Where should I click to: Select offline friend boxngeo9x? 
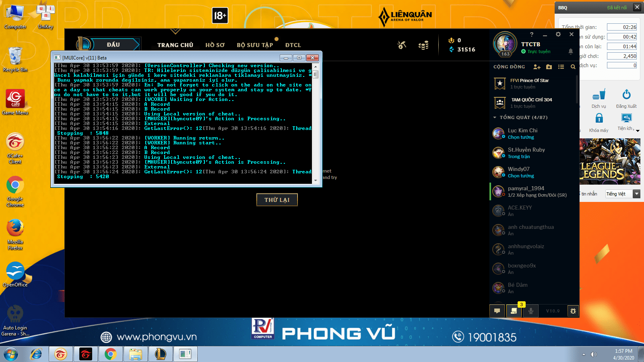point(533,269)
